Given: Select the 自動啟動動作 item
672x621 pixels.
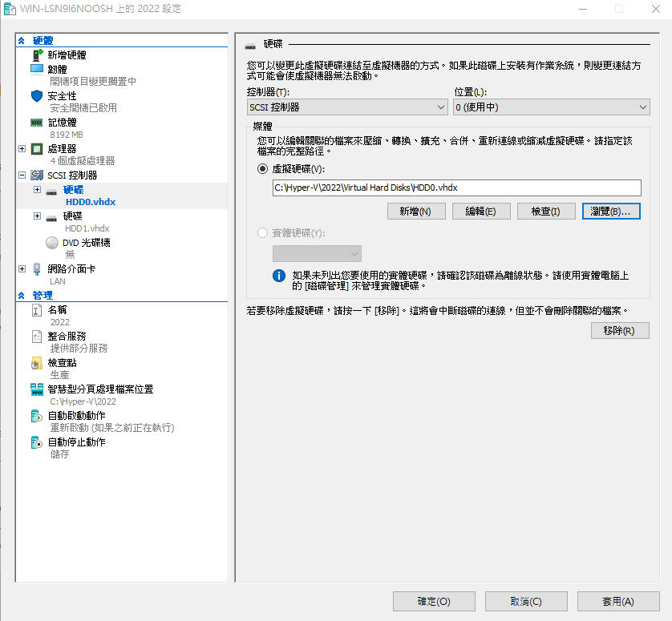Looking at the screenshot, I should (77, 416).
